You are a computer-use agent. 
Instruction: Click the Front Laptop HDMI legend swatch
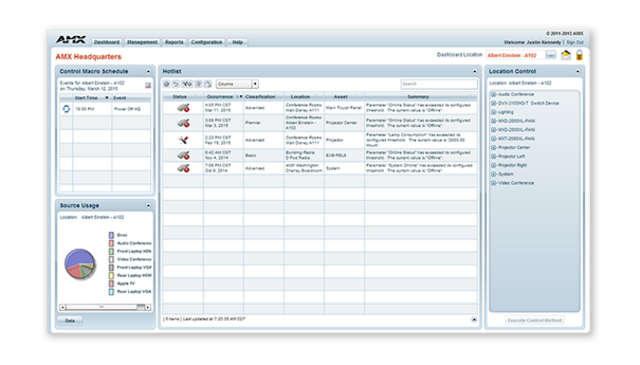[x=111, y=251]
